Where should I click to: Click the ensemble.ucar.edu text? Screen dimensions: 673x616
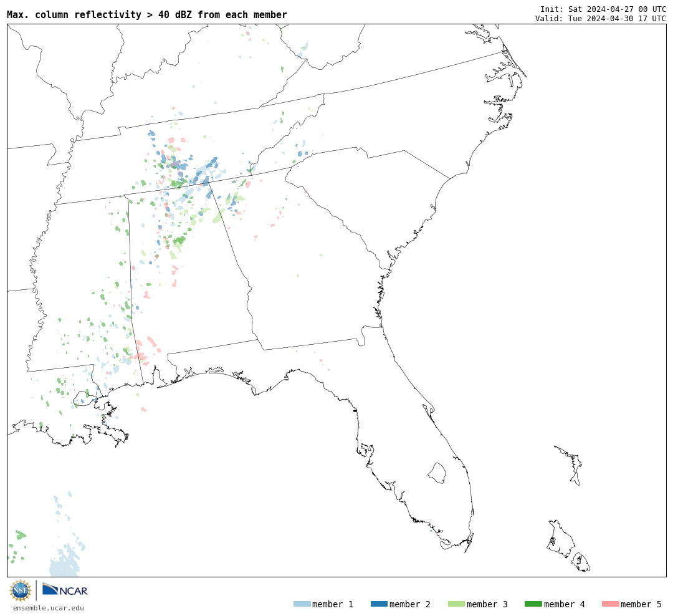pos(49,608)
